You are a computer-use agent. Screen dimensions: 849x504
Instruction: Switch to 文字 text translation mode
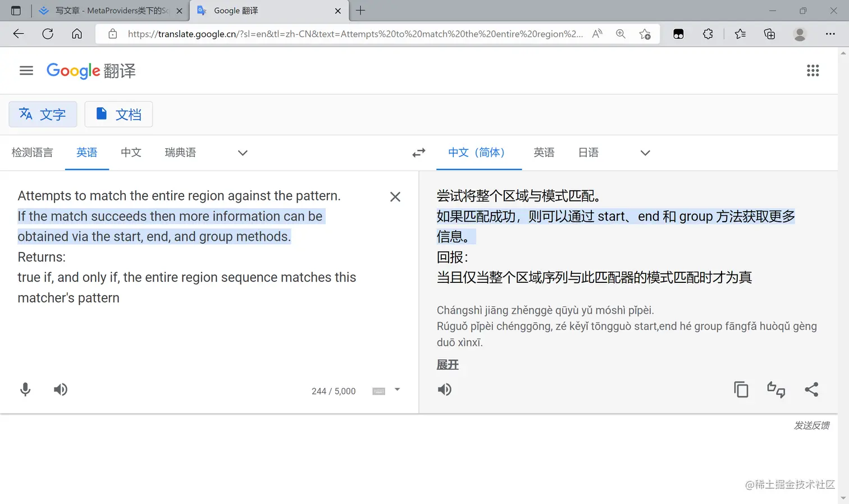[43, 114]
